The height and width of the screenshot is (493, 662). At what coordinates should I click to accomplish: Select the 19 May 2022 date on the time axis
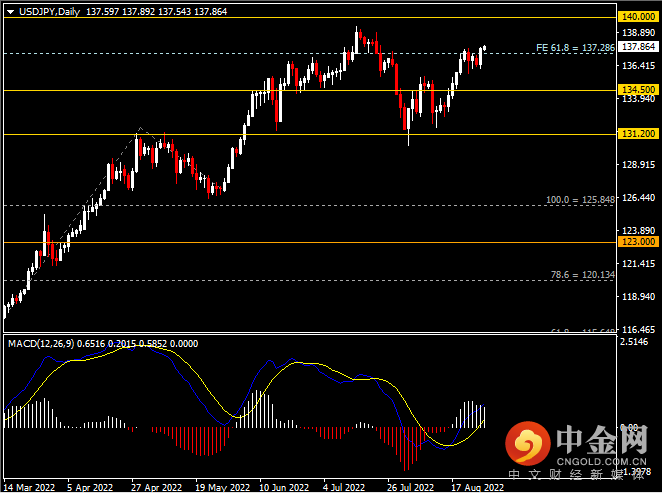tap(222, 487)
